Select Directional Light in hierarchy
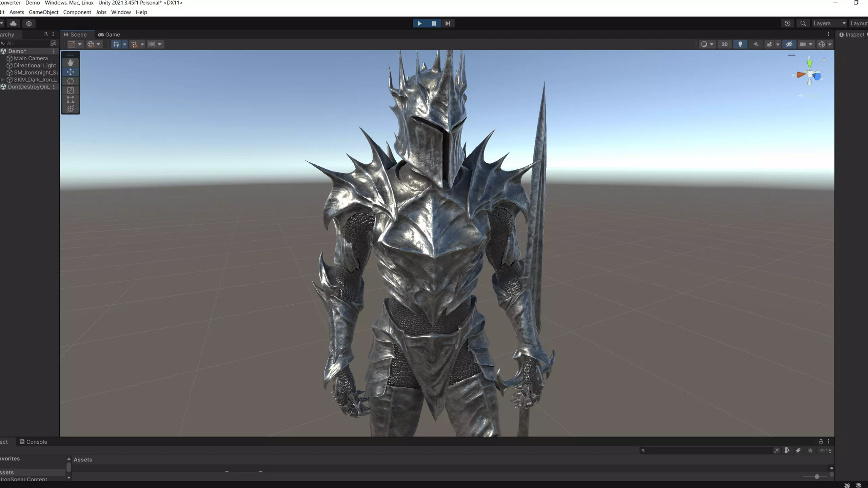The height and width of the screenshot is (488, 868). tap(35, 65)
